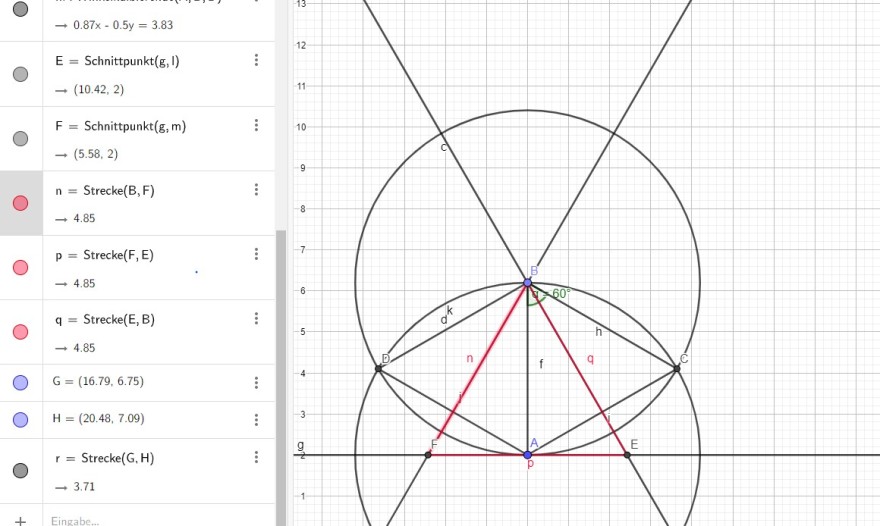Screen dimensions: 880x526
Task: Open more options for n = Strecke(B, F)
Action: [x=256, y=190]
